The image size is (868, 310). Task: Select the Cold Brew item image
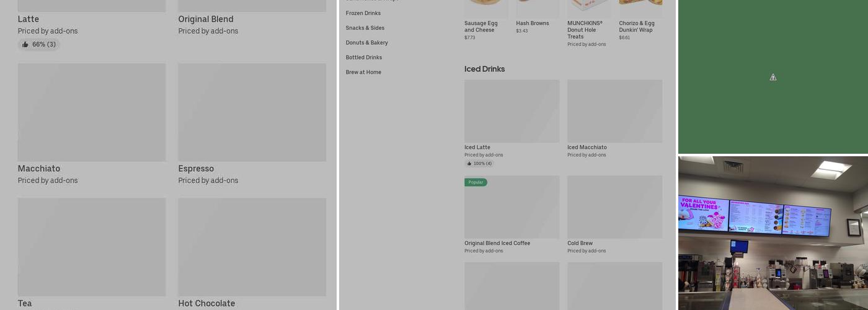614,207
